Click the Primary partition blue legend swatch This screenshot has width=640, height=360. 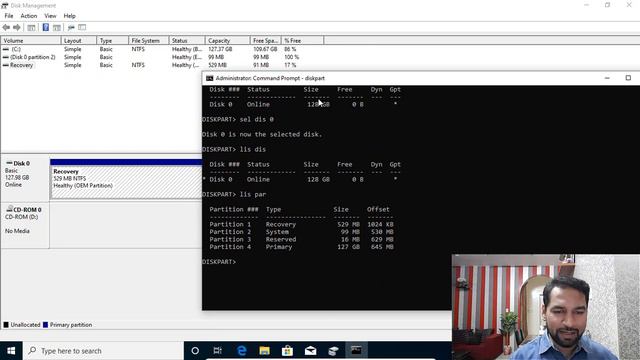pyautogui.click(x=45, y=325)
